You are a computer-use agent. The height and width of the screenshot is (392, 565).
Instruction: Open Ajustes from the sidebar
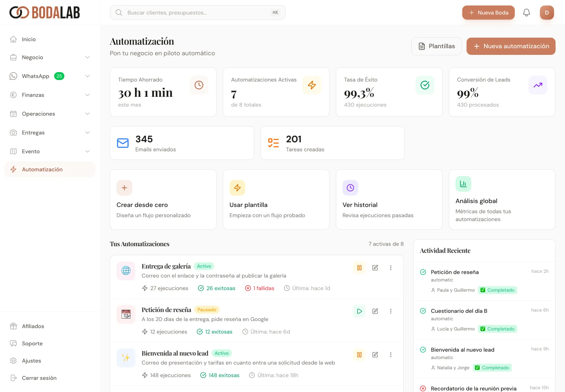click(50, 361)
